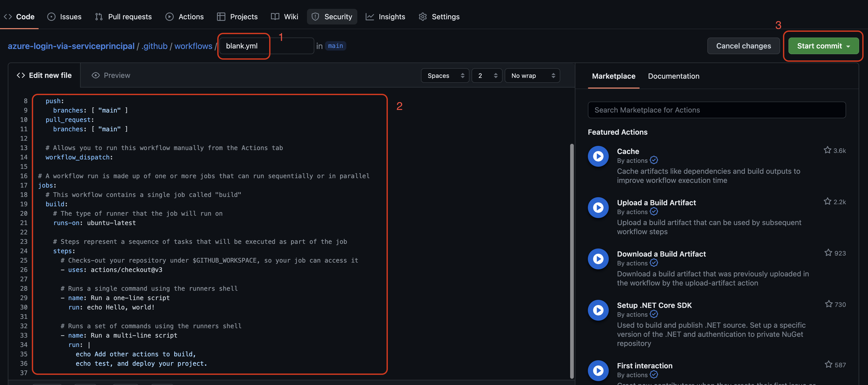Go to Pull requests tab
Screen dimensions: 868x385
coord(123,16)
